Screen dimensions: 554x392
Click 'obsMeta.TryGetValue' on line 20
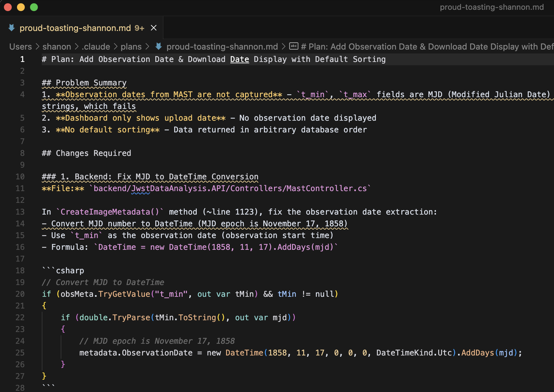(105, 294)
